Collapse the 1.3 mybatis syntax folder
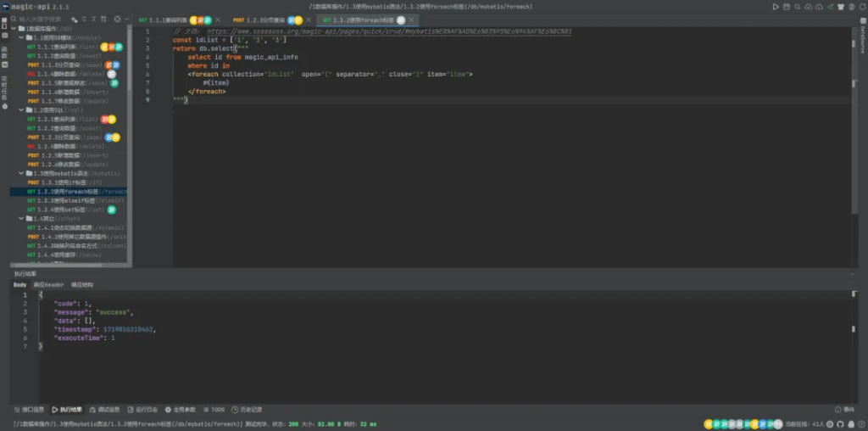868x431 pixels. [x=21, y=173]
